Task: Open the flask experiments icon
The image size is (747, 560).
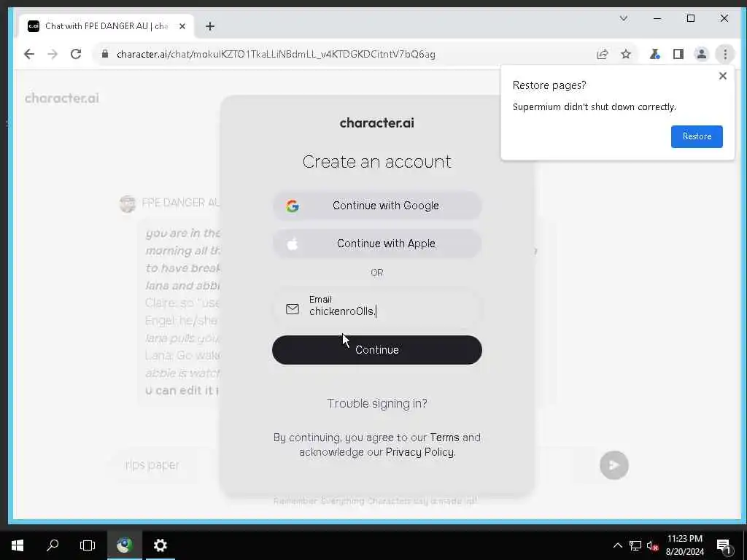Action: (x=655, y=54)
